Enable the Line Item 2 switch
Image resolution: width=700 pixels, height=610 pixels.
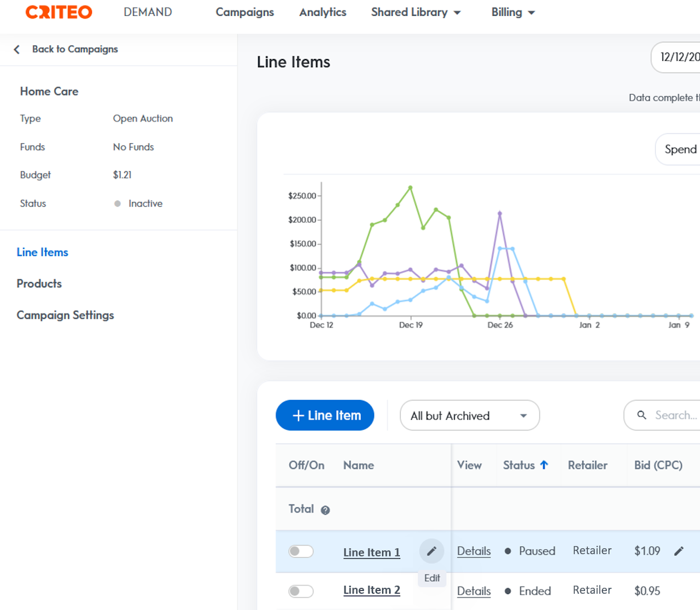point(301,591)
